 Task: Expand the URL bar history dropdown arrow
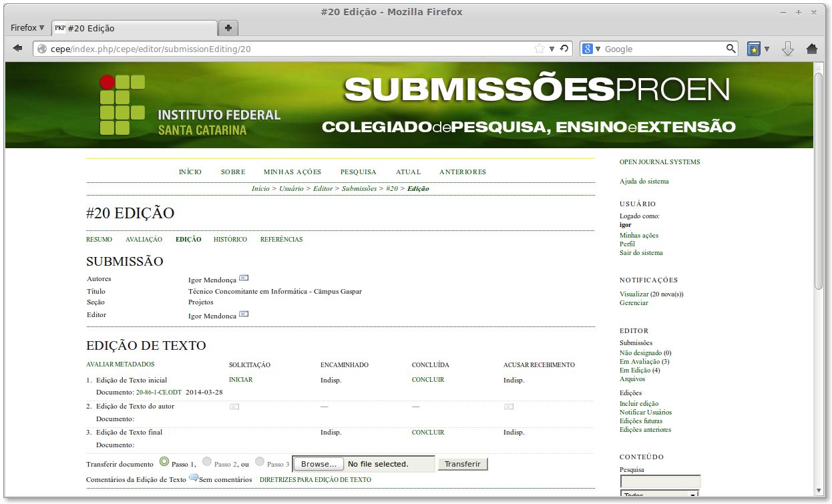(552, 49)
